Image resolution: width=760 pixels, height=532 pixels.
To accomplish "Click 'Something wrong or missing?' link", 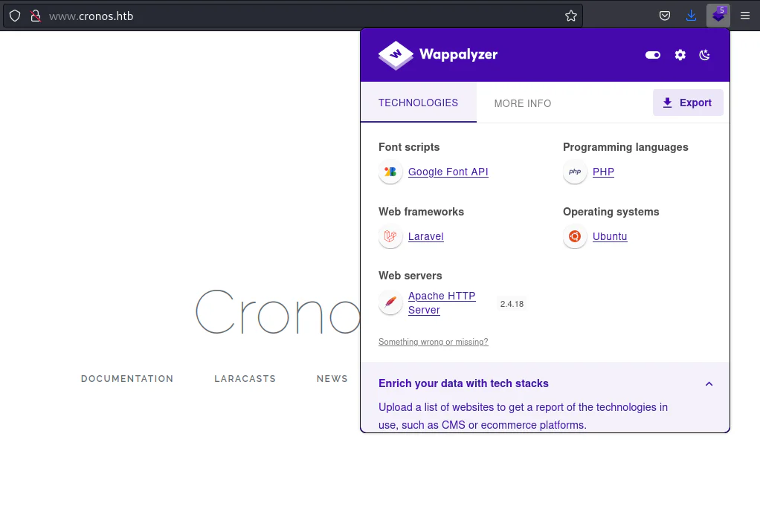I will (434, 342).
